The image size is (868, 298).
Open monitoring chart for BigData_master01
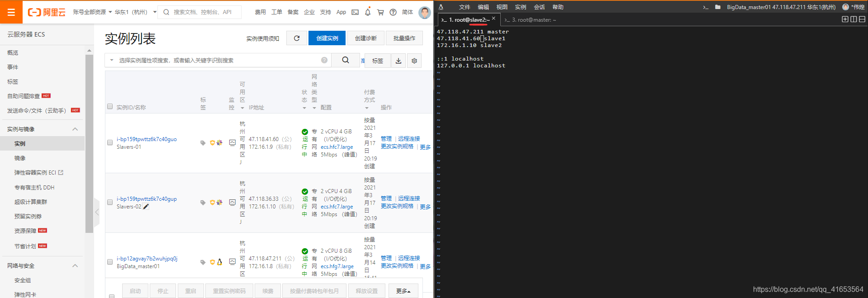232,262
